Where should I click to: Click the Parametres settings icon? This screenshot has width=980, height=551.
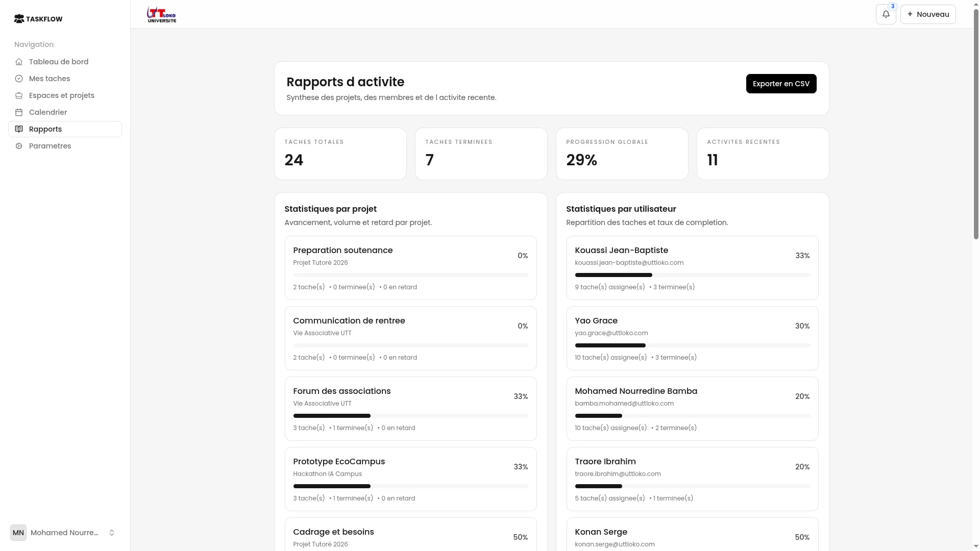click(x=19, y=146)
